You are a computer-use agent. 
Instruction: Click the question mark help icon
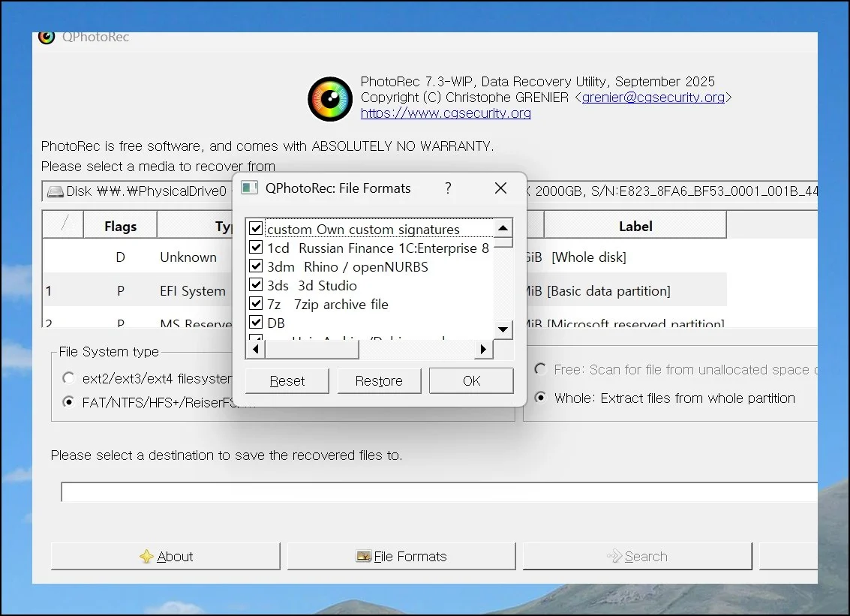coord(448,188)
